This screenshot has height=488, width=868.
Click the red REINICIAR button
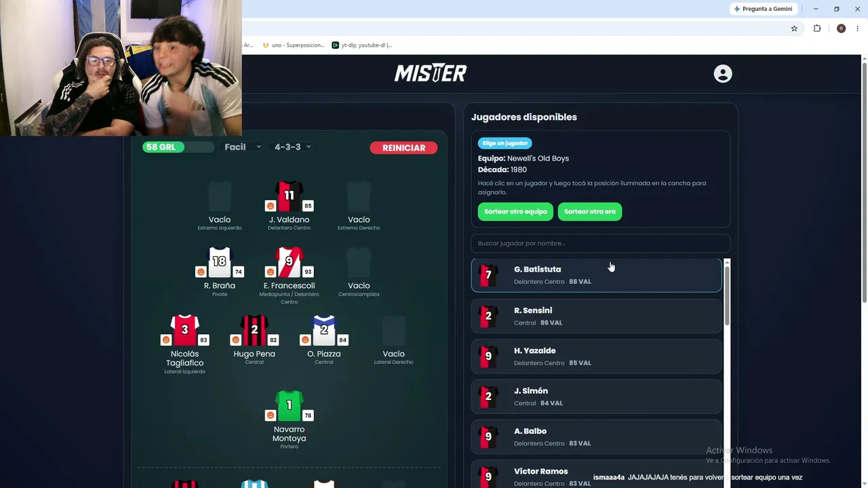tap(403, 148)
